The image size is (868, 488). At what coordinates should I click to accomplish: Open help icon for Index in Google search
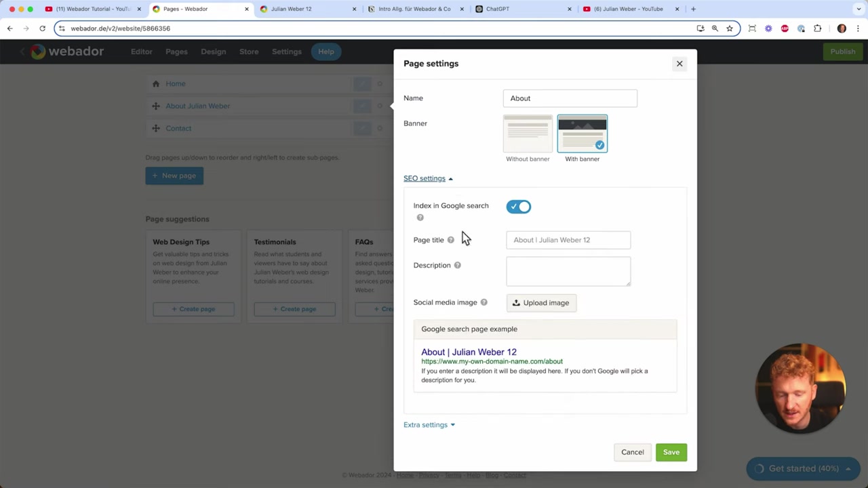click(420, 218)
